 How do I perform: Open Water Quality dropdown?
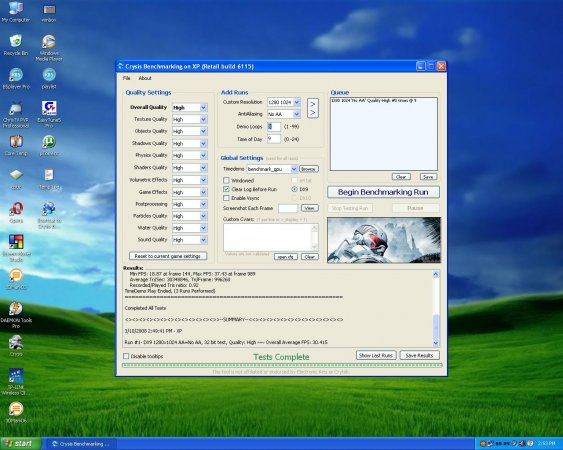(204, 228)
